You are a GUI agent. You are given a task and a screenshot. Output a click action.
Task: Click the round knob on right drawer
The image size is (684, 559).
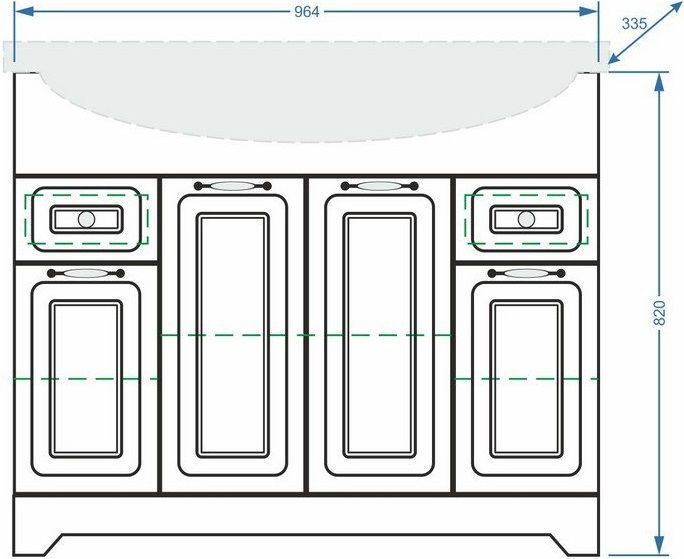tap(527, 219)
